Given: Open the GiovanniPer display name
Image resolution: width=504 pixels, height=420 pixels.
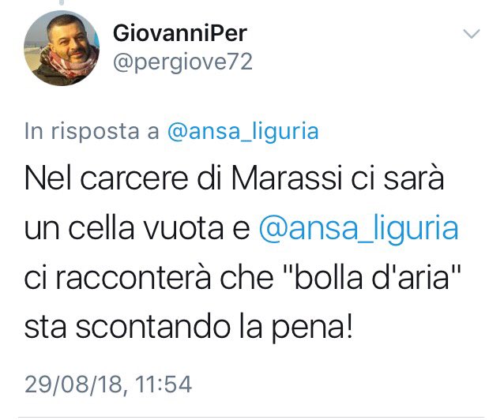Looking at the screenshot, I should (x=180, y=33).
